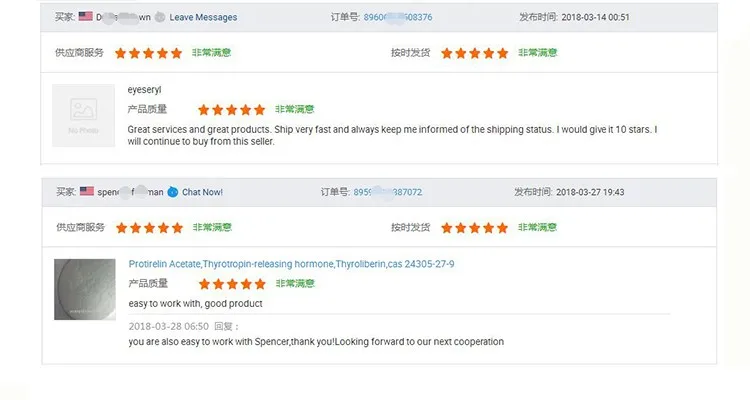The height and width of the screenshot is (400, 750).
Task: Click the eyeseryl product quality star rating
Action: [231, 110]
